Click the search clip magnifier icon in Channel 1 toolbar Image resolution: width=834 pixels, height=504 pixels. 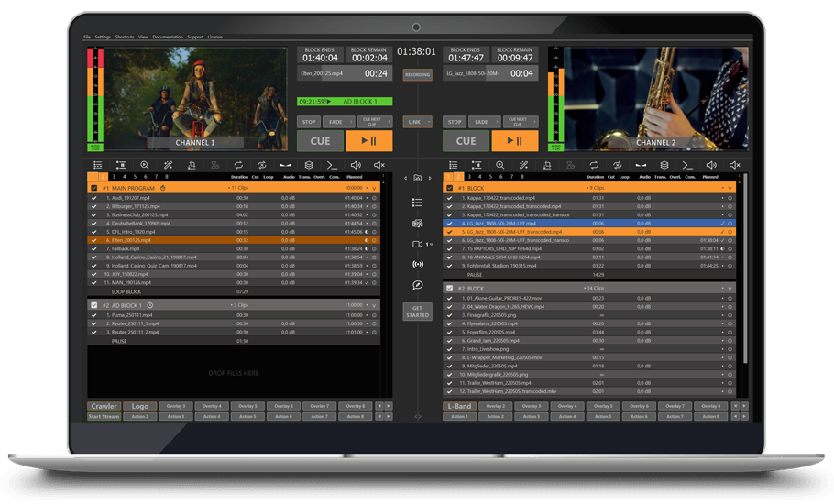click(144, 165)
